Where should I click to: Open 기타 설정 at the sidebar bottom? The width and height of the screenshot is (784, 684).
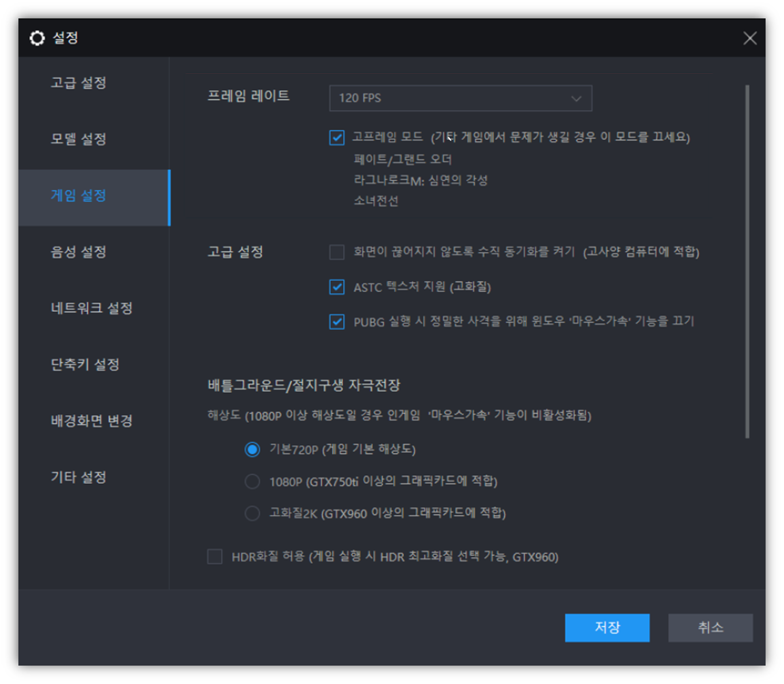(x=78, y=477)
